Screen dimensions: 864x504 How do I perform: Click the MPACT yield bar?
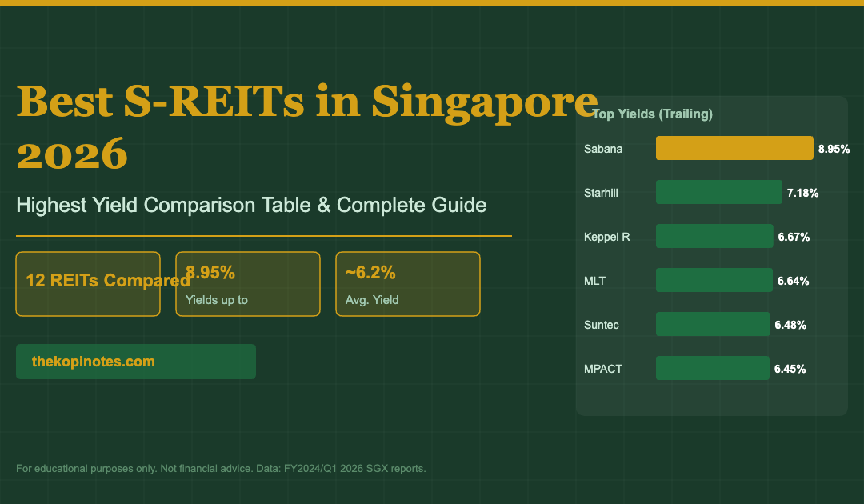(x=713, y=369)
